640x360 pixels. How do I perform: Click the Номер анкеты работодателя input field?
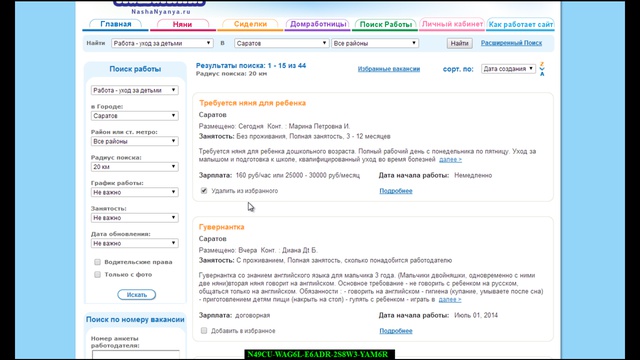coord(136,355)
